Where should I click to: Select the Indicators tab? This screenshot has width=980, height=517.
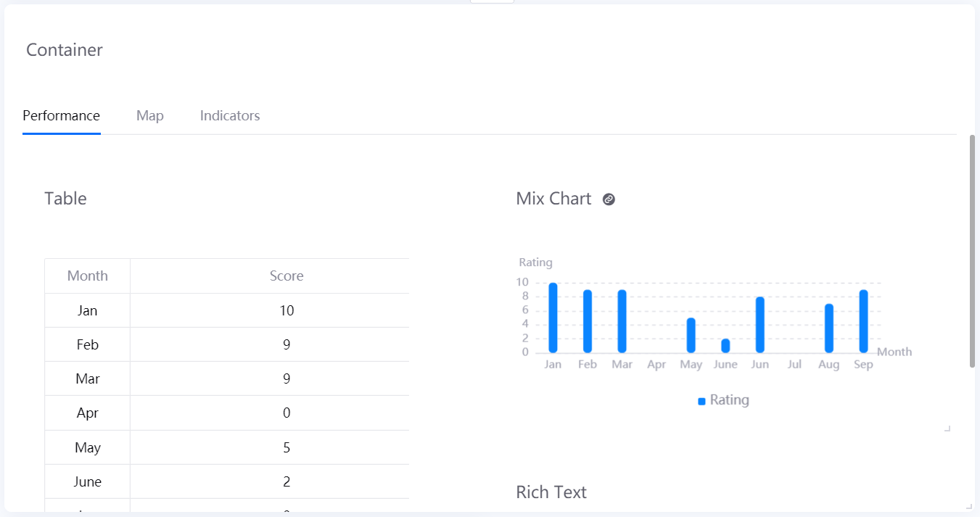[230, 116]
